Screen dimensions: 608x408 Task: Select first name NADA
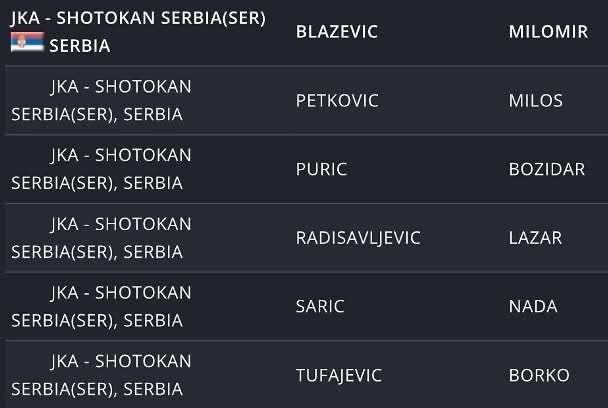(533, 306)
